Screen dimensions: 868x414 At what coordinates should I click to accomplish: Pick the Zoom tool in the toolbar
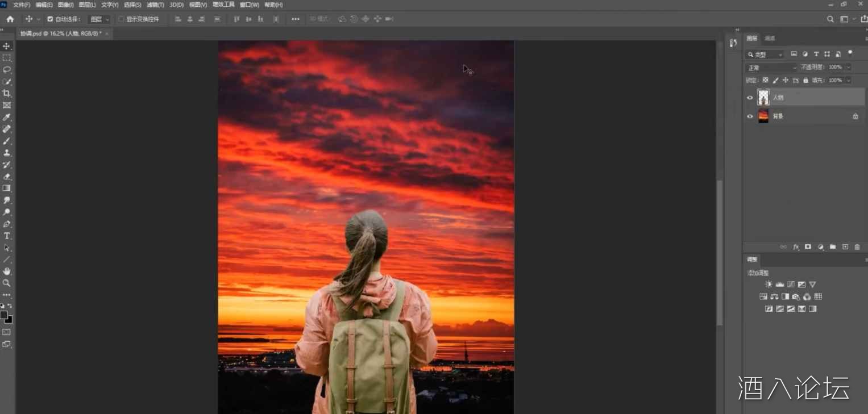point(7,283)
